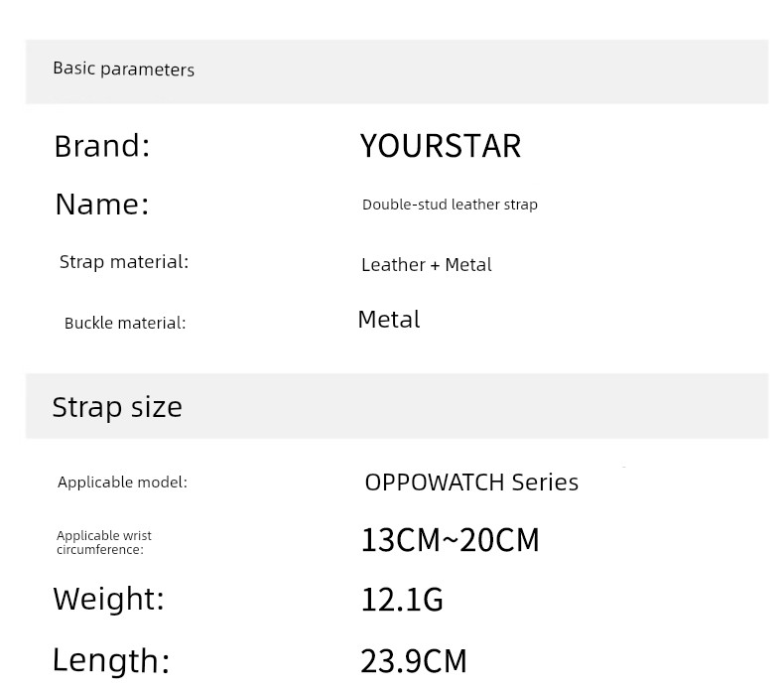Click the Strap size section header
Viewport: 784px width, 691px height.
coord(117,407)
